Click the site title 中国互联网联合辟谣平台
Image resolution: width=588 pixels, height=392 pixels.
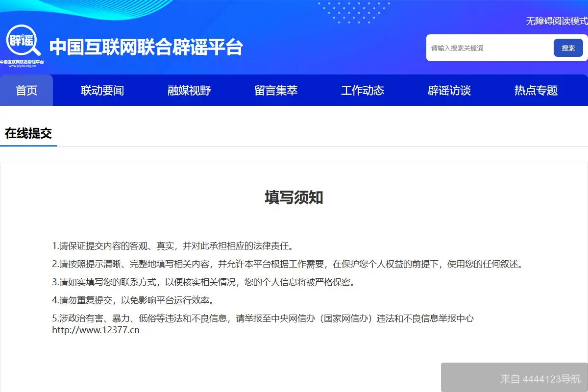145,47
